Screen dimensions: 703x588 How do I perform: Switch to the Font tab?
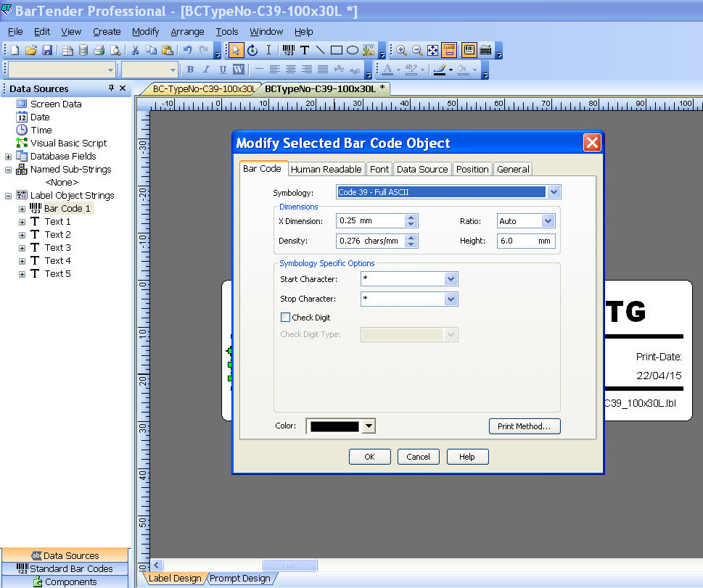379,169
